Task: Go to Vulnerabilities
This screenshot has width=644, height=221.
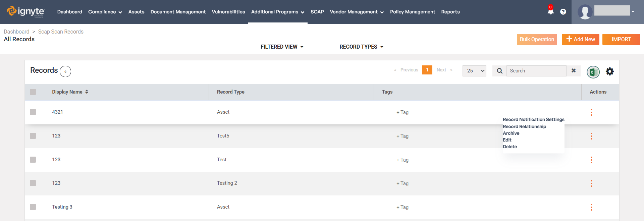Action: (x=228, y=12)
